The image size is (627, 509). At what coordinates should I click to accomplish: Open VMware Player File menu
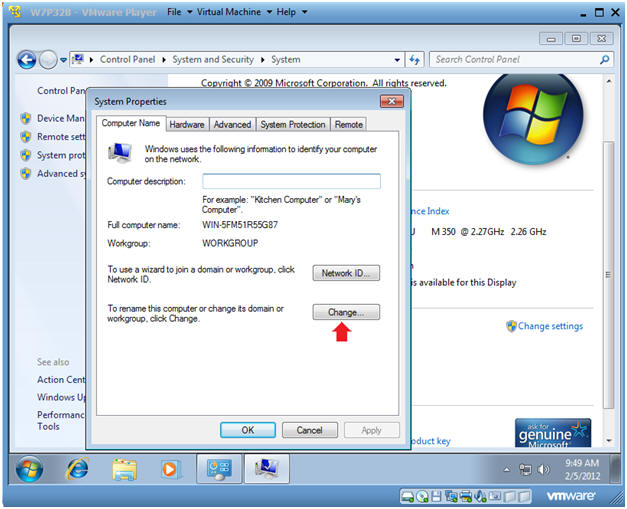pyautogui.click(x=180, y=12)
